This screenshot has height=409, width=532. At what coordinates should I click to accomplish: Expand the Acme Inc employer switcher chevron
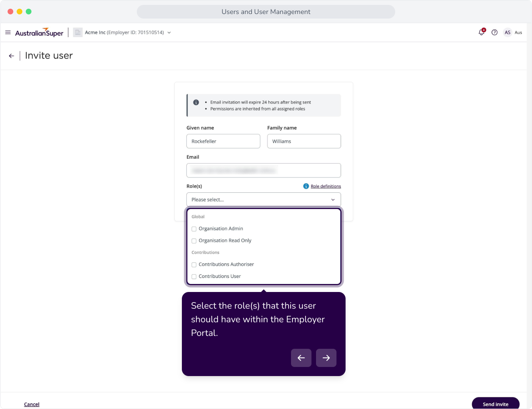click(169, 33)
